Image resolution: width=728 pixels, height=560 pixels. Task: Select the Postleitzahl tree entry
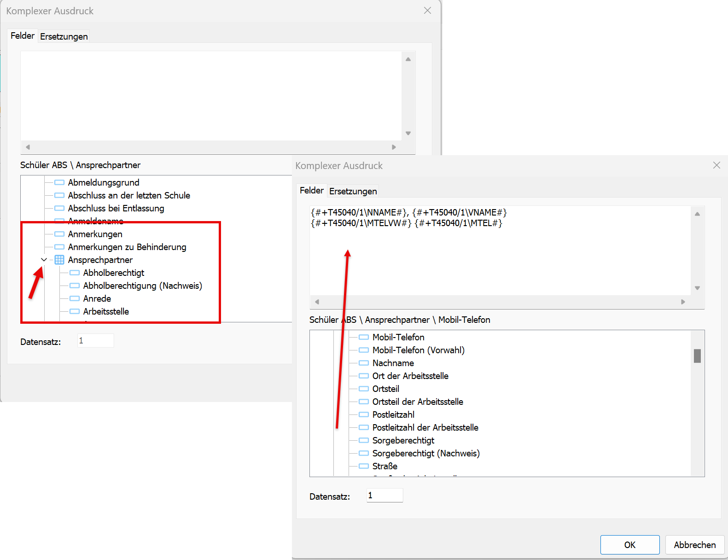(x=393, y=414)
